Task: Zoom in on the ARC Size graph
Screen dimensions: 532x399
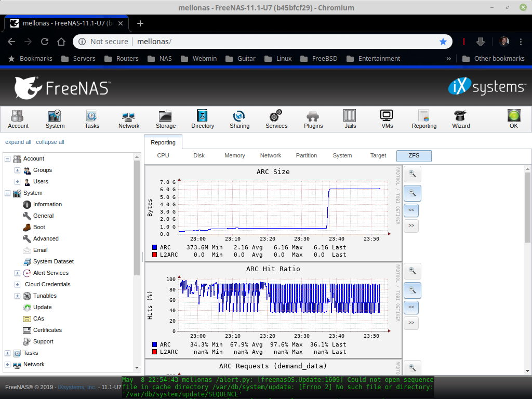Action: [412, 174]
